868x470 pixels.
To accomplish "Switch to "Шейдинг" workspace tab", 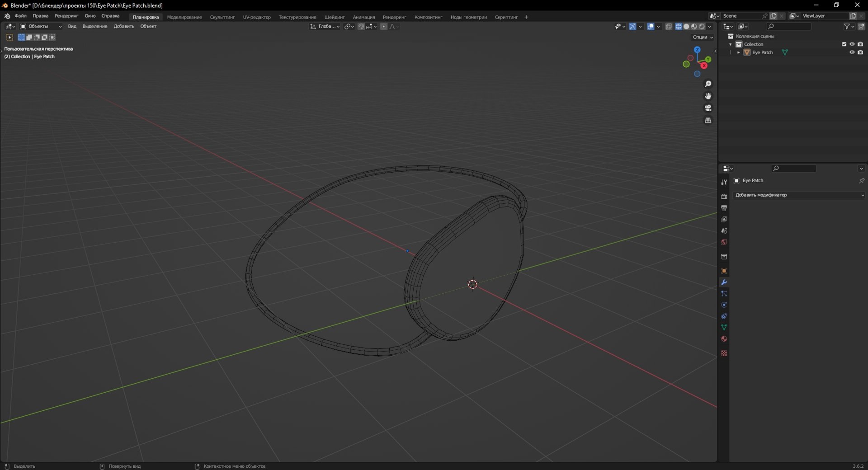I will pos(335,17).
